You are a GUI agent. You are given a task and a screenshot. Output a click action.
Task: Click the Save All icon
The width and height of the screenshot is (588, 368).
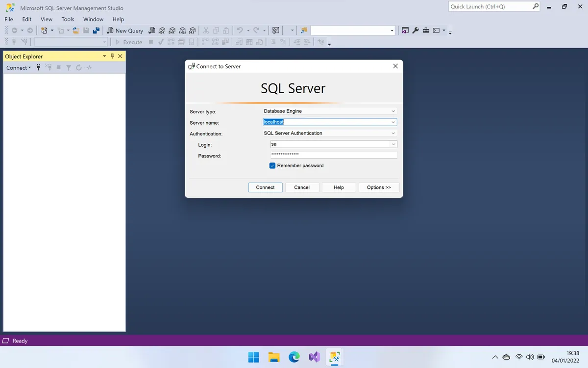coord(96,30)
